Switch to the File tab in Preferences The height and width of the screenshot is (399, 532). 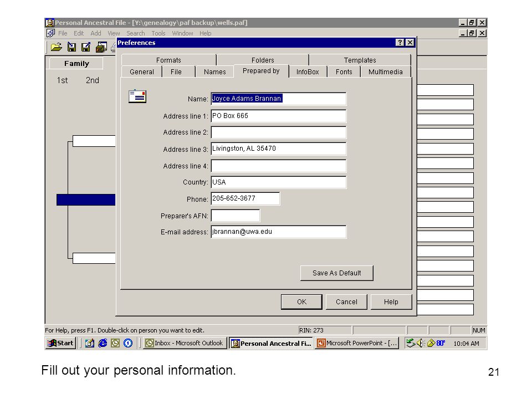point(176,71)
